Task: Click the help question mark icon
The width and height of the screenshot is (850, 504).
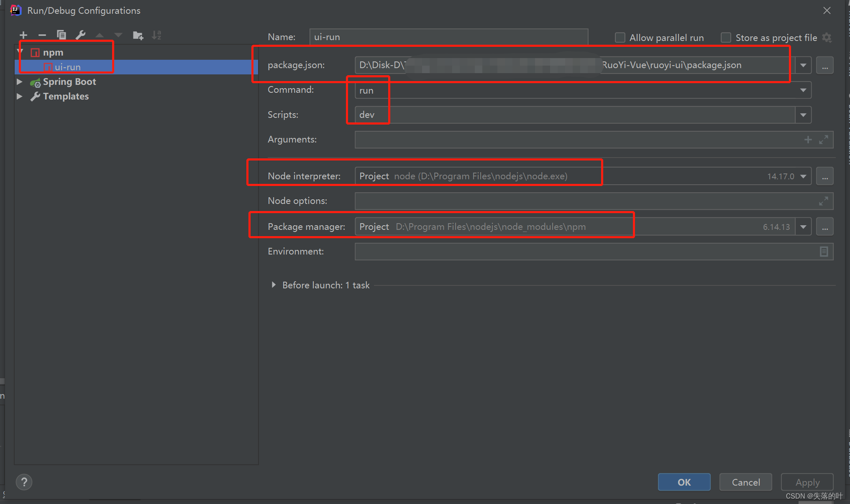Action: (x=24, y=482)
